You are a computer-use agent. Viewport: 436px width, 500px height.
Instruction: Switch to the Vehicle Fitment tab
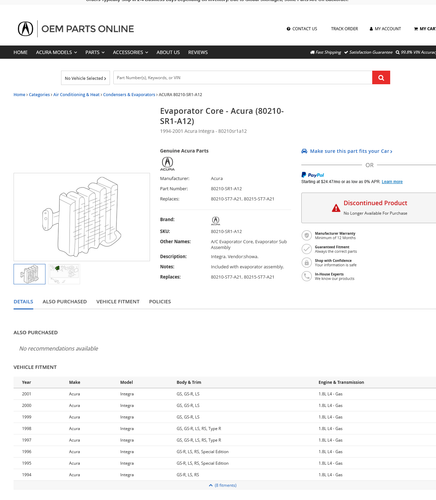[x=118, y=302]
